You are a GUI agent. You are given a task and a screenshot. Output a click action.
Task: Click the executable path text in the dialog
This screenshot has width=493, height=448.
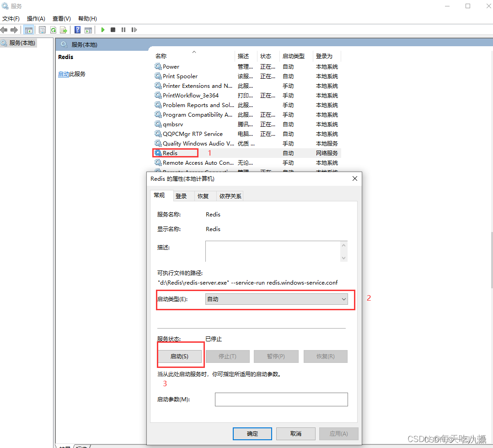[247, 282]
